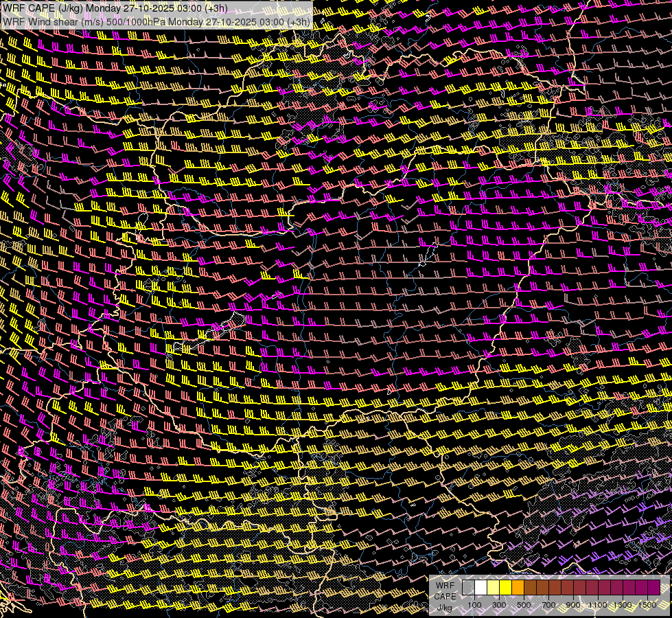The height and width of the screenshot is (618, 672).
Task: Click the '100' legend value
Action: click(474, 605)
